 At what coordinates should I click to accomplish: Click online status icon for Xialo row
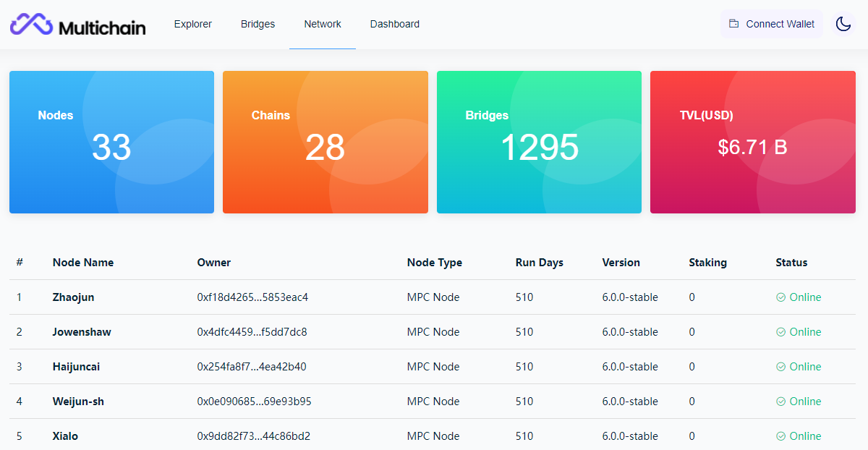[x=780, y=436]
